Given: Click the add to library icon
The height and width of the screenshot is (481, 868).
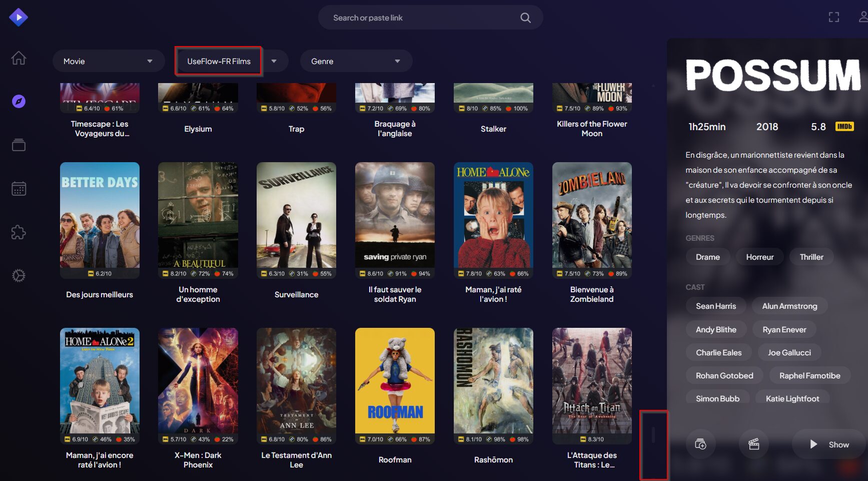Looking at the screenshot, I should [700, 444].
